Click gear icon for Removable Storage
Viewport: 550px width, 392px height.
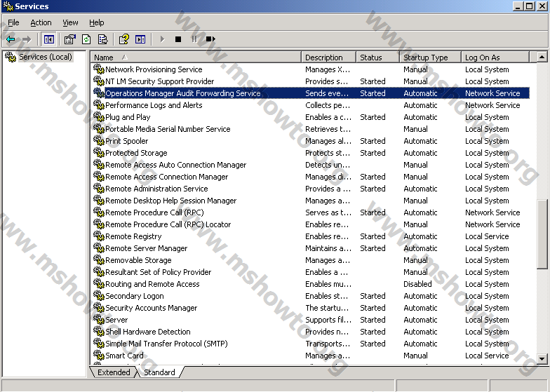[99, 259]
